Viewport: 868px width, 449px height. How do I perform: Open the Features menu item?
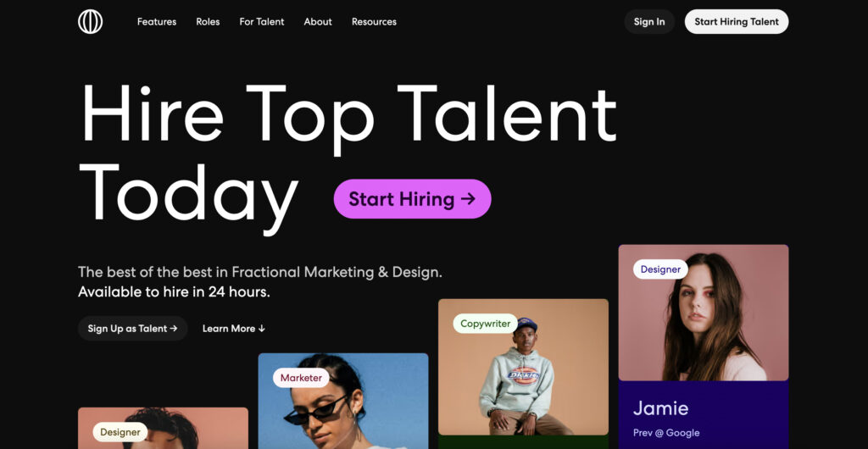[x=157, y=21]
